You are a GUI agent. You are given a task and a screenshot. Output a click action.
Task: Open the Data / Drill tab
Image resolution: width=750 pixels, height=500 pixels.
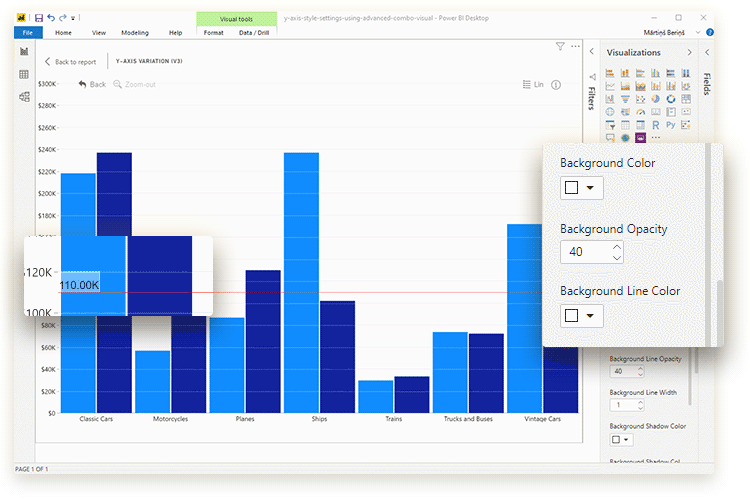click(x=254, y=33)
